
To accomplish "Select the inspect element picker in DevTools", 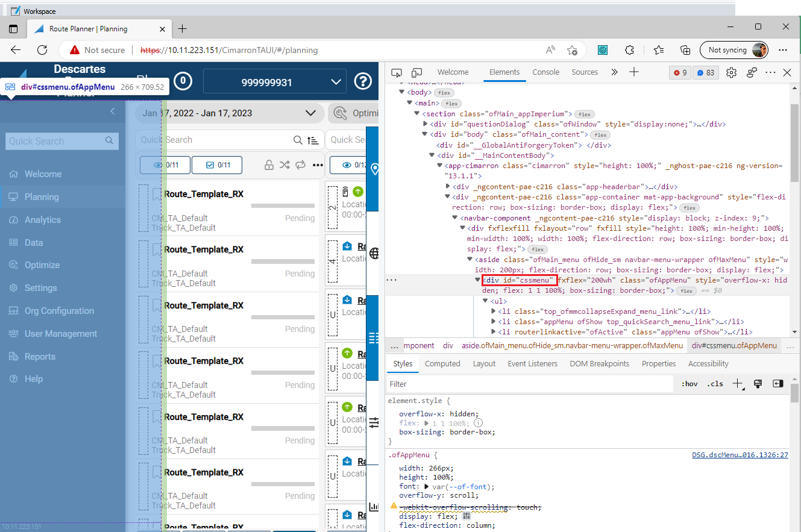I will pos(396,71).
